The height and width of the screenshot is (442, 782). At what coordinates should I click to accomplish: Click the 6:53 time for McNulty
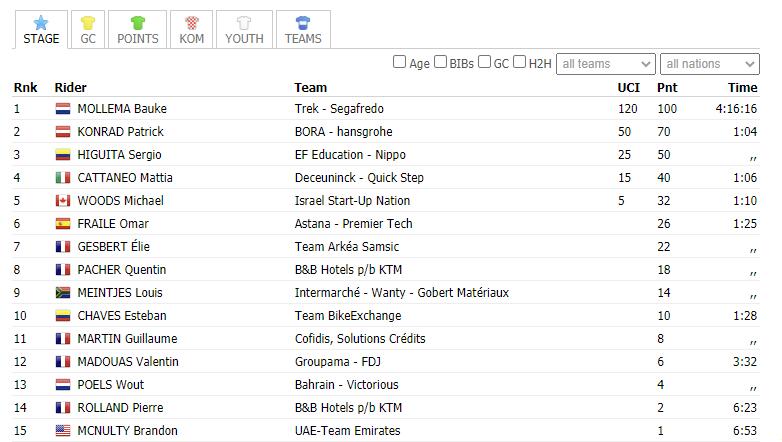pyautogui.click(x=745, y=431)
